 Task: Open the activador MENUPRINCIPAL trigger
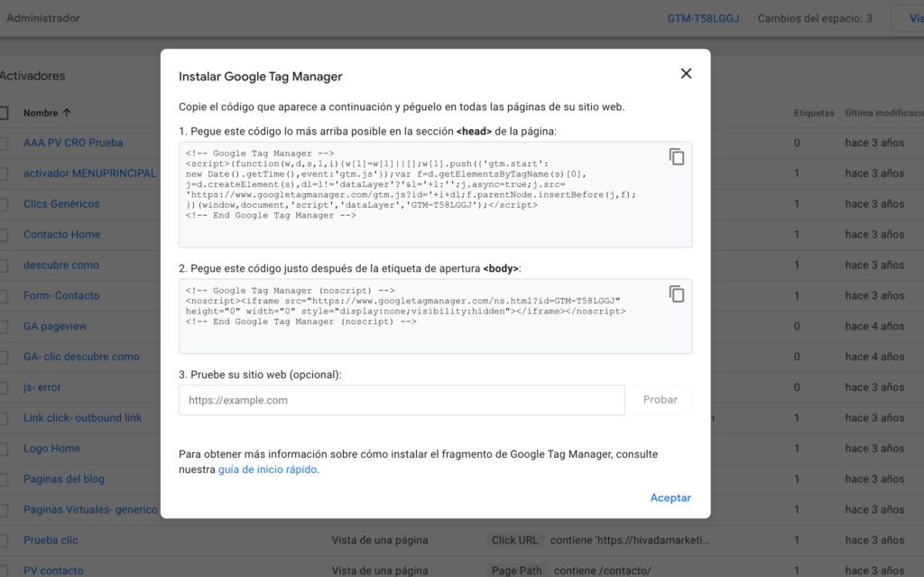tap(89, 173)
